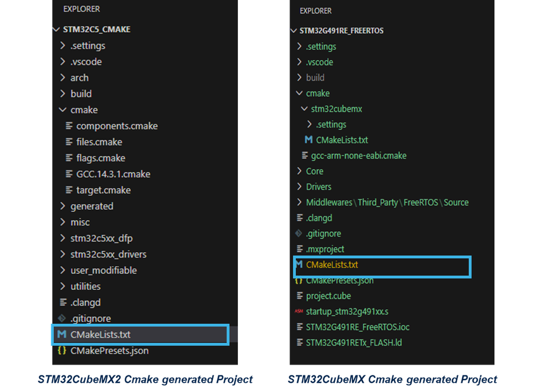537x392 pixels.
Task: Open CMakeLists.txt in STM32C5_CMAKE root
Action: click(100, 334)
